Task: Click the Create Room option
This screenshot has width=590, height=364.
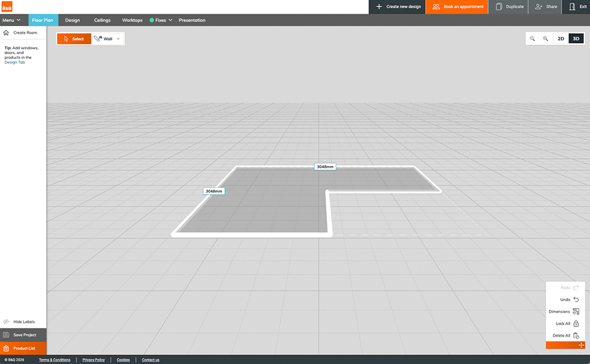Action: pyautogui.click(x=23, y=32)
